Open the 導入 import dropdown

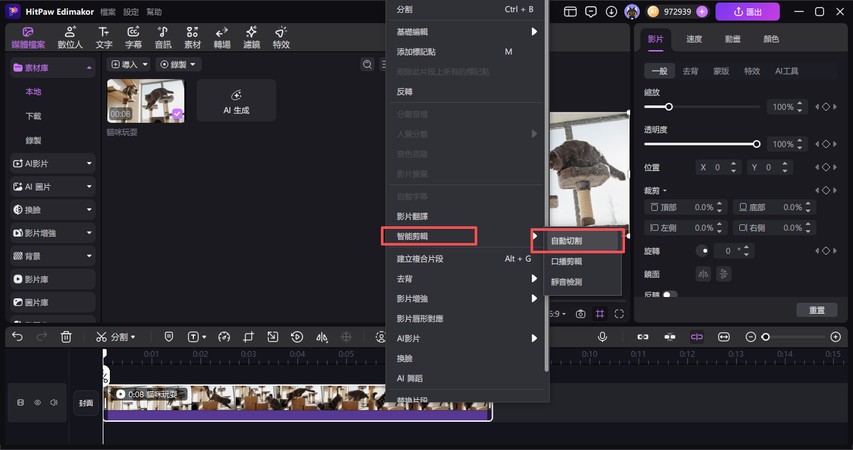point(128,64)
